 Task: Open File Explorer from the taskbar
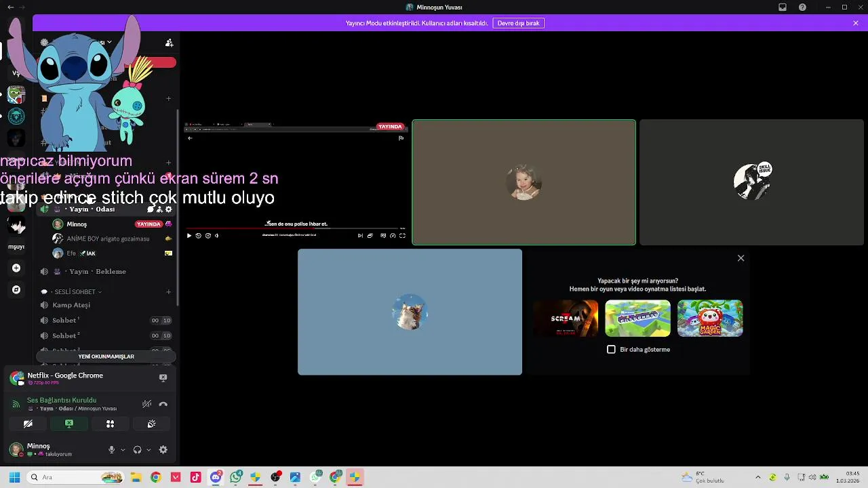pos(136,477)
